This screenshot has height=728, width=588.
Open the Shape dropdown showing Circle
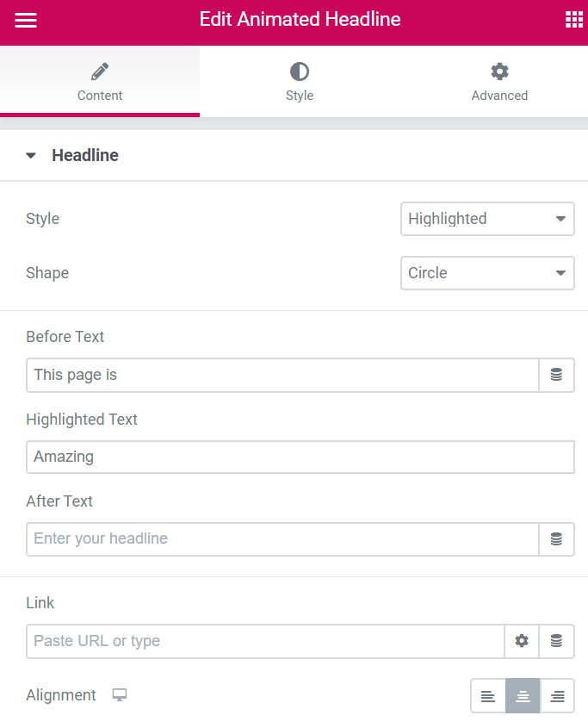(487, 273)
